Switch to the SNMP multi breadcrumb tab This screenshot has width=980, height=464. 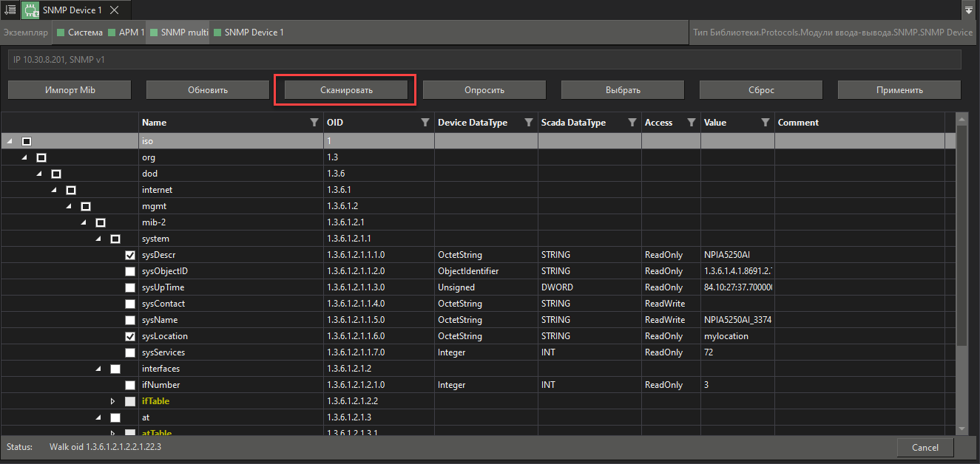click(179, 33)
